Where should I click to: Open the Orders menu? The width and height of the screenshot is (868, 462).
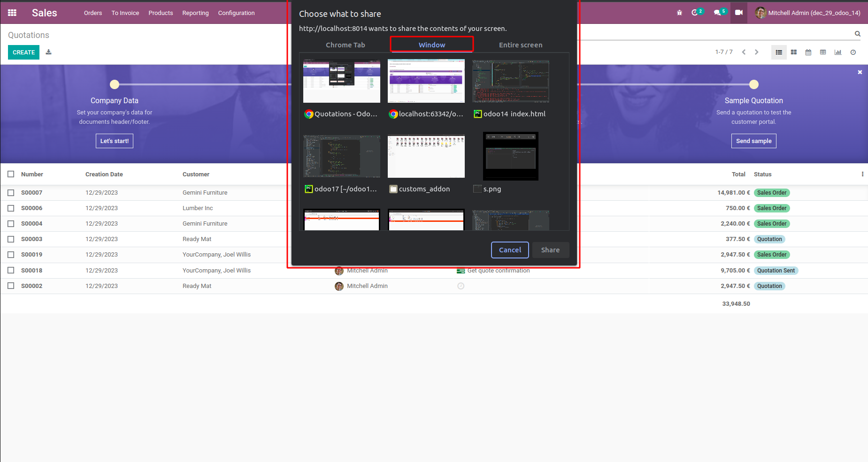pos(93,13)
